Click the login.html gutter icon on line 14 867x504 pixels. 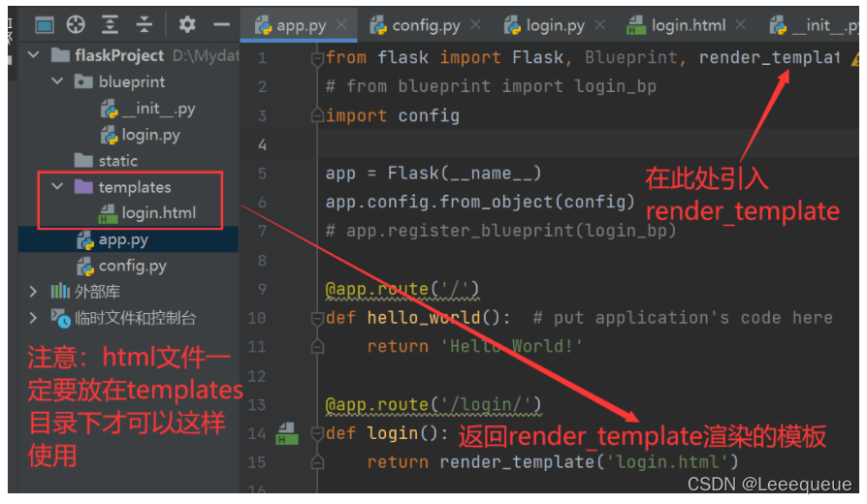(287, 434)
